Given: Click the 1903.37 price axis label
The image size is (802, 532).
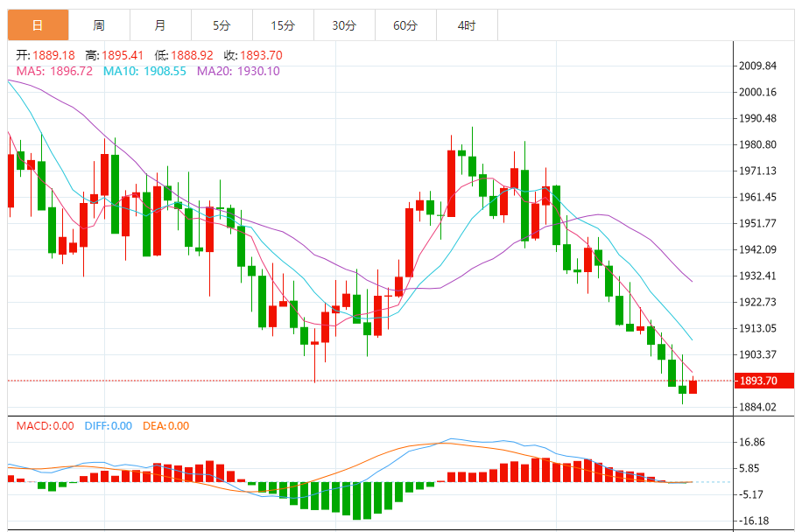Looking at the screenshot, I should click(x=757, y=354).
